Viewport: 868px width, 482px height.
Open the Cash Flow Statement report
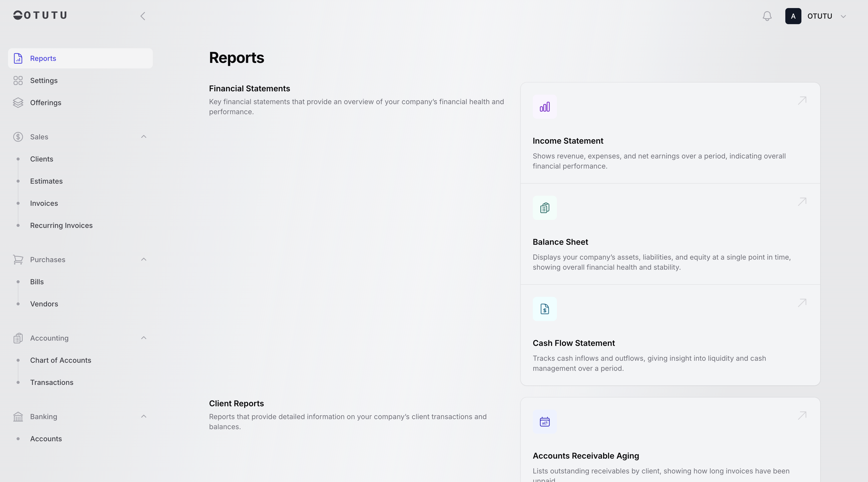click(x=573, y=343)
